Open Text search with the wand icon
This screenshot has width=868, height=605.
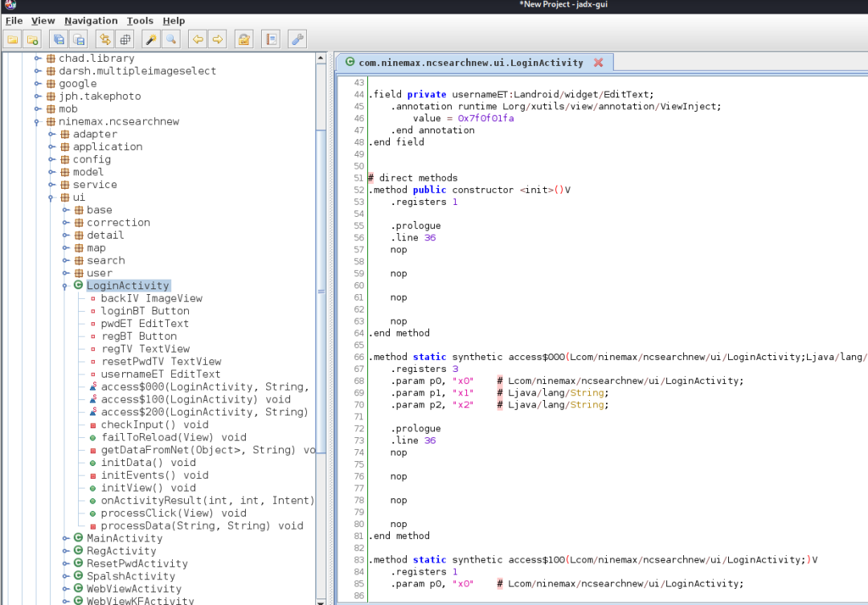tap(150, 39)
